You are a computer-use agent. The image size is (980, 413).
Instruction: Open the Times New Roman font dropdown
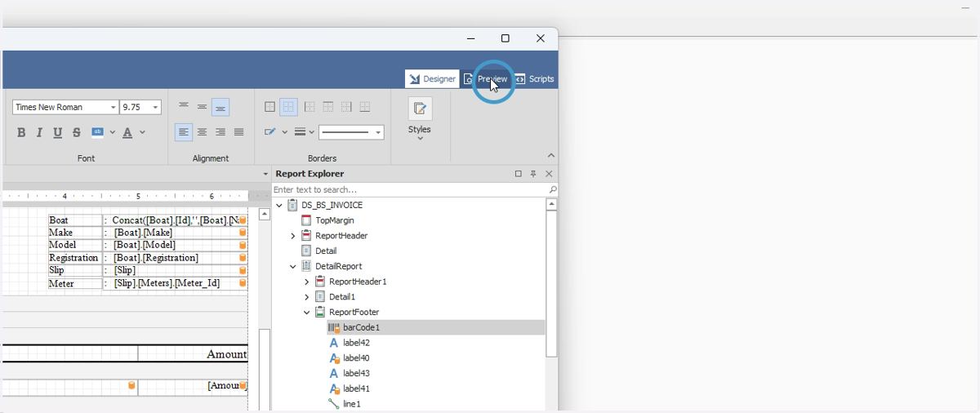[114, 108]
